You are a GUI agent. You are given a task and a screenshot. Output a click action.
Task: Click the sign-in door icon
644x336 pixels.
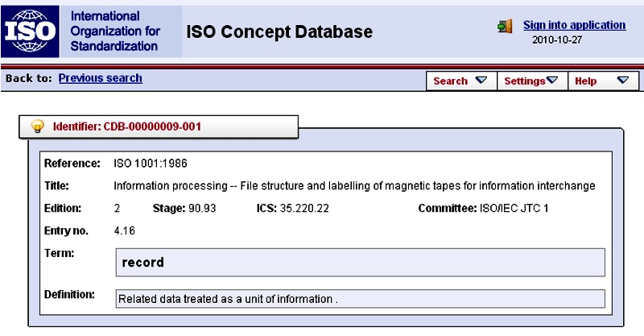click(x=505, y=27)
